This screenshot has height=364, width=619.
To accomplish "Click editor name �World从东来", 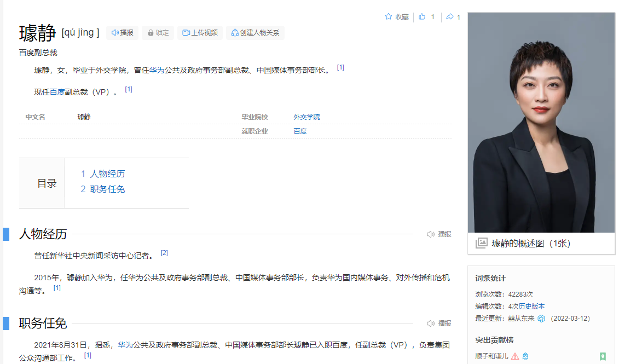I will pos(521,319).
